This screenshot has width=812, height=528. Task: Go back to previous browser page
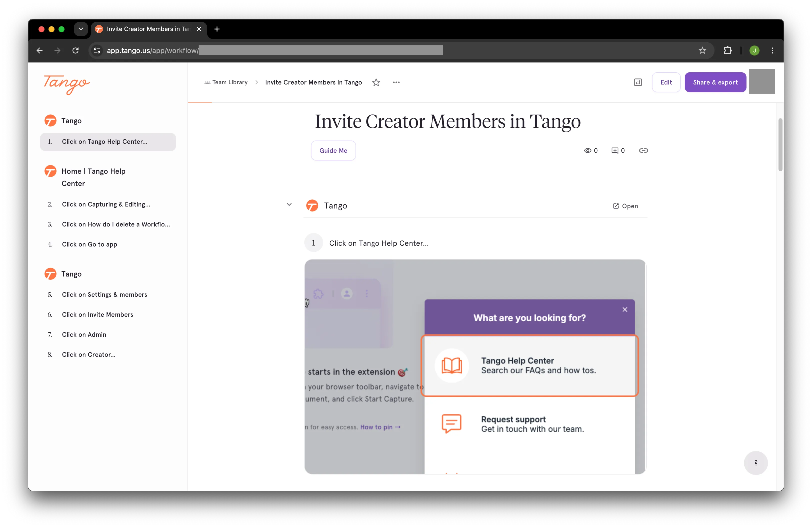click(x=39, y=50)
